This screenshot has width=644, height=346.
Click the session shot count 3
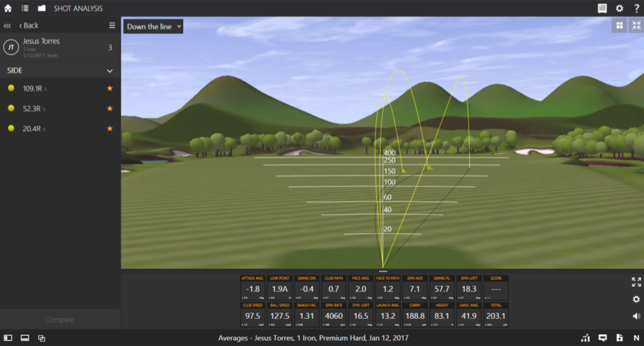tap(110, 48)
